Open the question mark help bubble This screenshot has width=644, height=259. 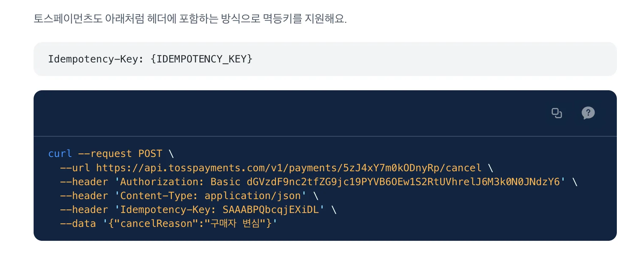(x=588, y=113)
